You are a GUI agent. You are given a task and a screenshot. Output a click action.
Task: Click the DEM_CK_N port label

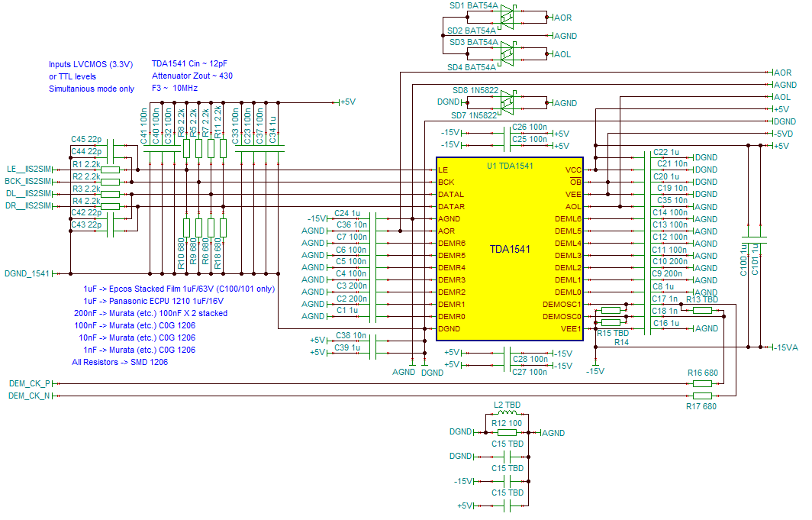30,396
